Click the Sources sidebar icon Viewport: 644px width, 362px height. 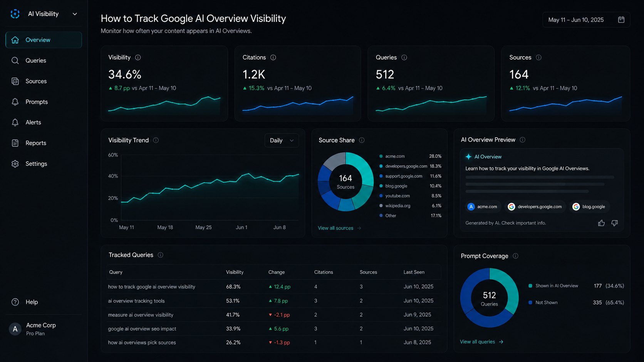coord(15,81)
